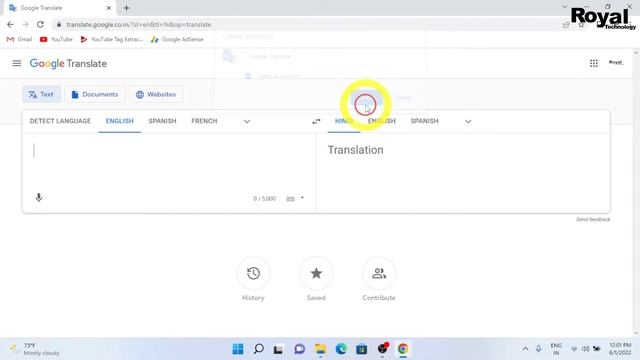Open the Windows Start menu
This screenshot has width=640, height=360.
pos(238,349)
